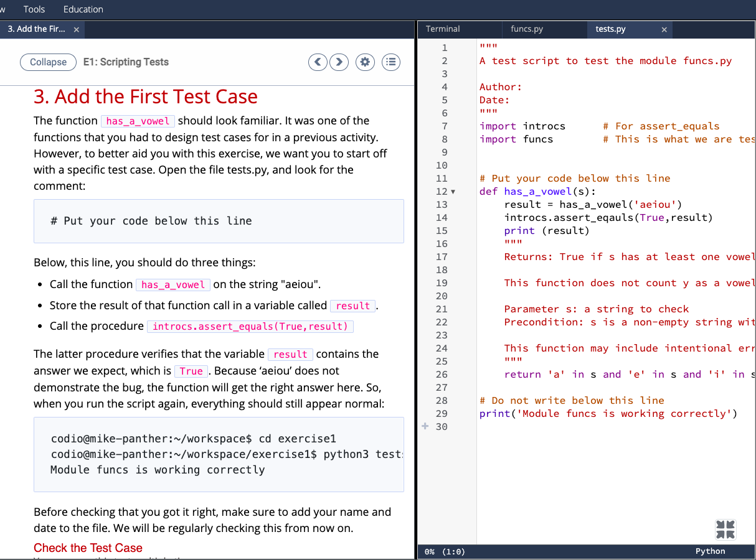Go back using the left arrow navigation icon
The height and width of the screenshot is (560, 756).
coord(318,62)
